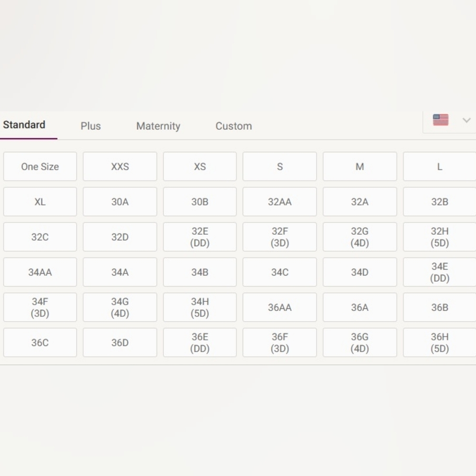Select the Standard sizes tab
Screen dimensions: 476x476
coord(24,125)
